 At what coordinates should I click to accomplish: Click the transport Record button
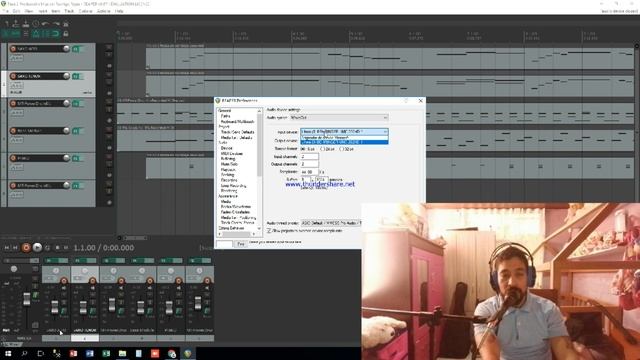point(26,247)
